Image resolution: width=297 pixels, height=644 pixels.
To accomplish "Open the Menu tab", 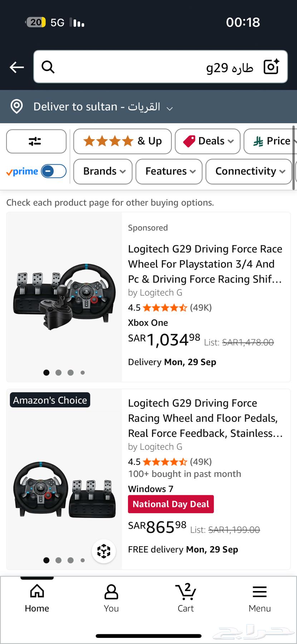I will point(260,597).
